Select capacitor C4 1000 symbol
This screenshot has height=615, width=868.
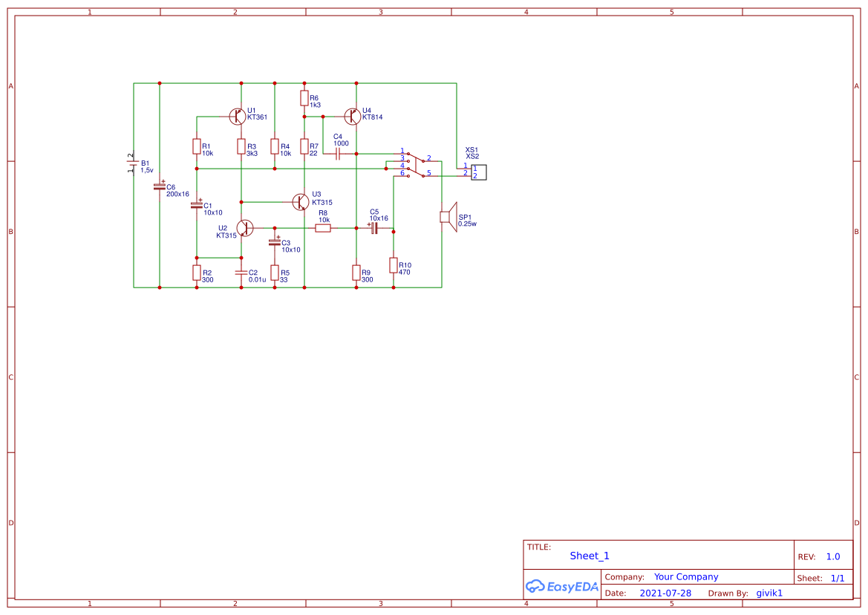coord(338,154)
